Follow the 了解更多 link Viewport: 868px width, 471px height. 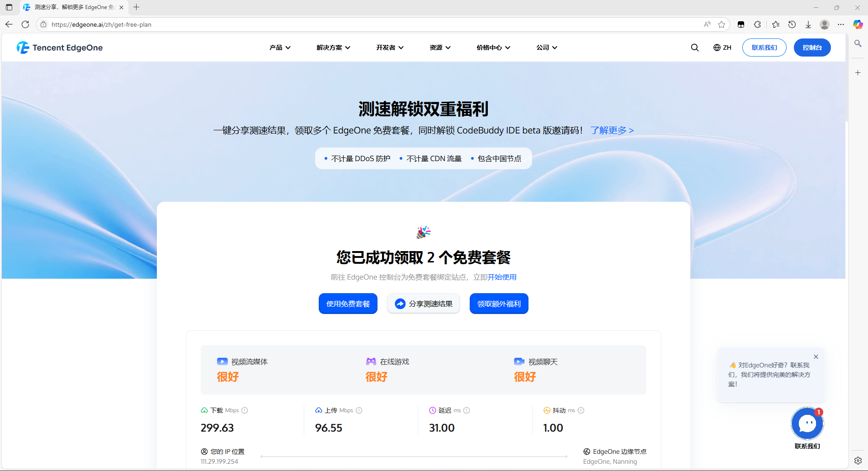coord(612,130)
